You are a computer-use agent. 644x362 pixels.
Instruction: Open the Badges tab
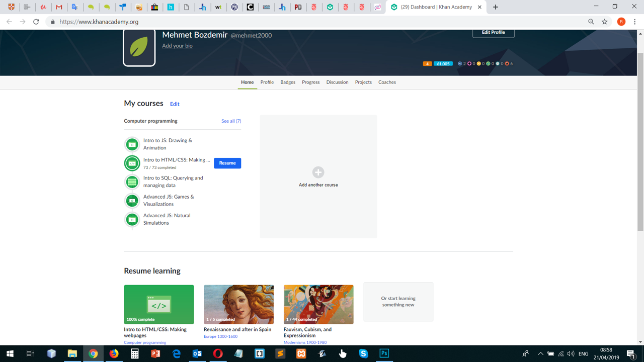click(x=288, y=82)
